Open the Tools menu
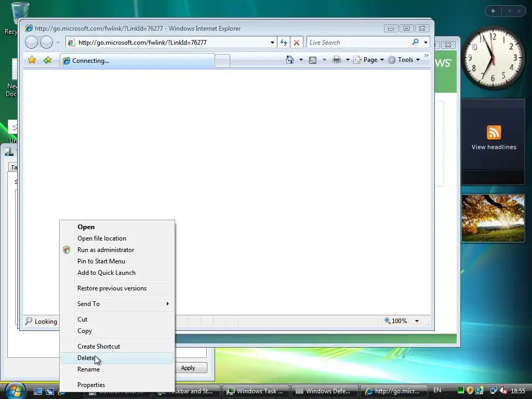Image resolution: width=532 pixels, height=399 pixels. coord(404,60)
